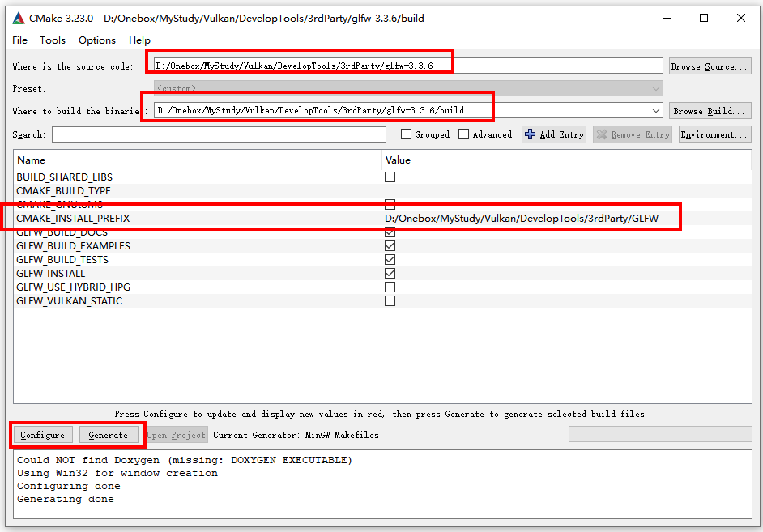Click 'Current Generator: MinGW Makefiles' label

[x=296, y=435]
